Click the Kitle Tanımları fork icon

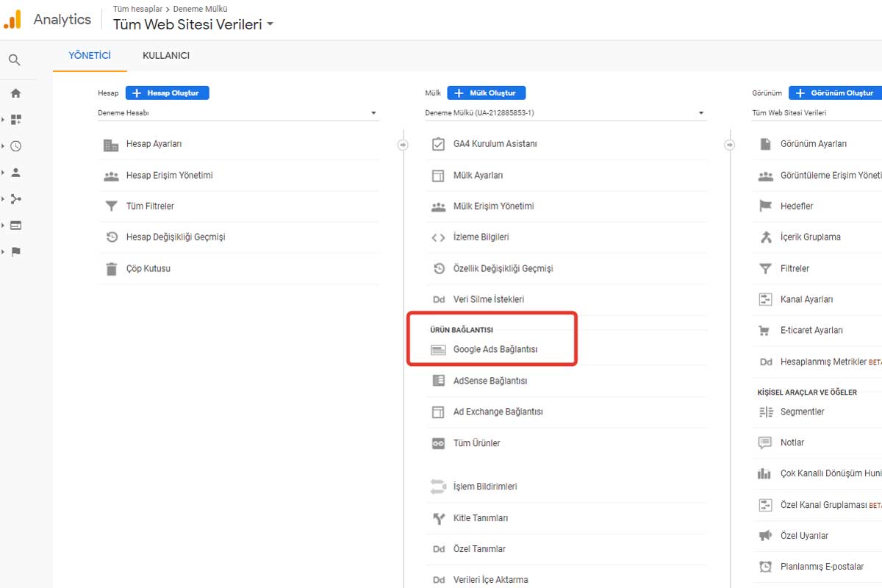tap(438, 518)
